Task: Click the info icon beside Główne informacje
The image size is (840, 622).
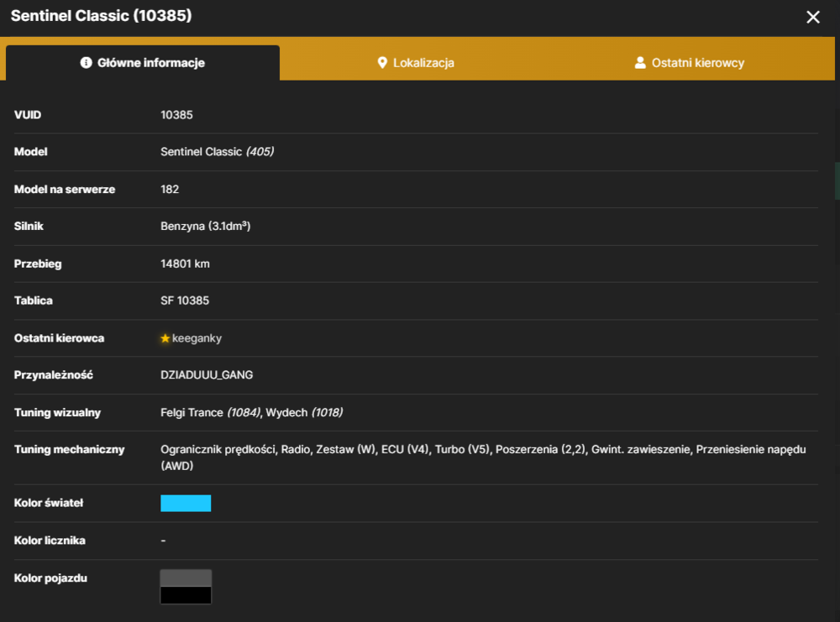Action: click(86, 63)
